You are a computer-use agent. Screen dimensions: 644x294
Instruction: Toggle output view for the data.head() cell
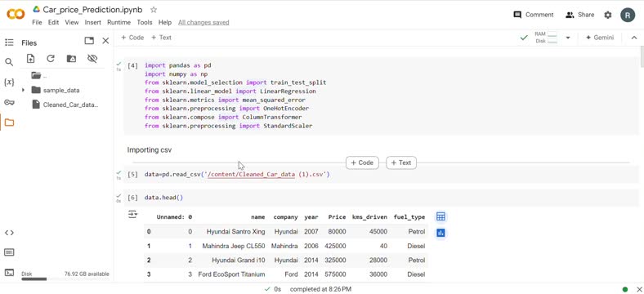(x=132, y=214)
